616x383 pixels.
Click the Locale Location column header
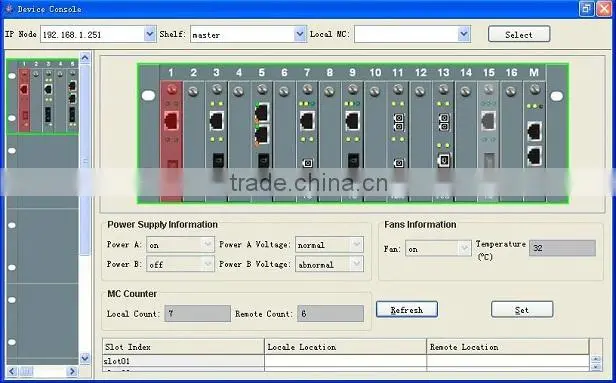point(345,347)
